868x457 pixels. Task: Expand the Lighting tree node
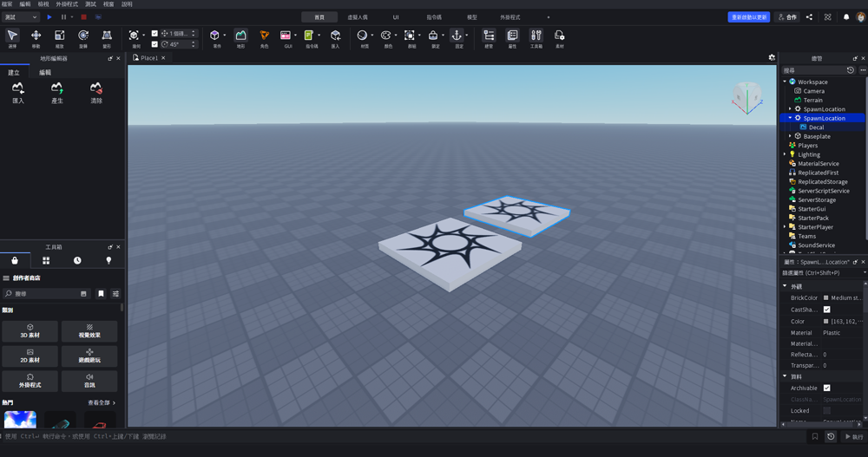tap(785, 154)
